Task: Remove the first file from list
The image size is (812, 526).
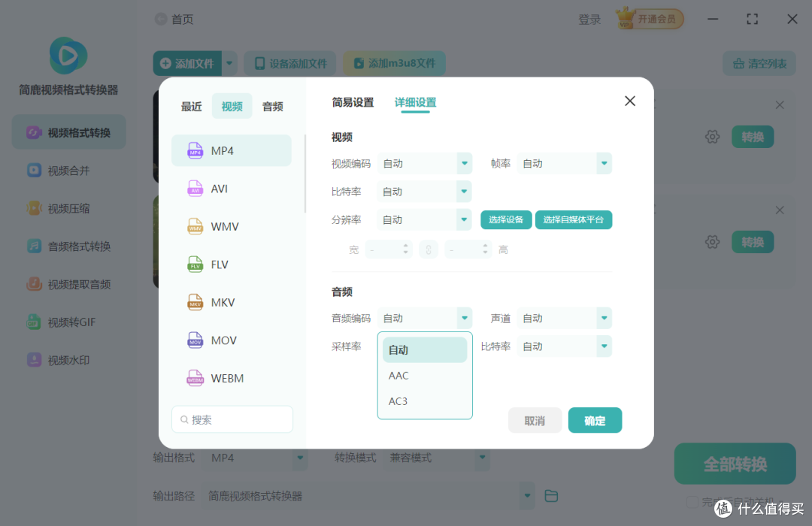Action: pos(780,105)
